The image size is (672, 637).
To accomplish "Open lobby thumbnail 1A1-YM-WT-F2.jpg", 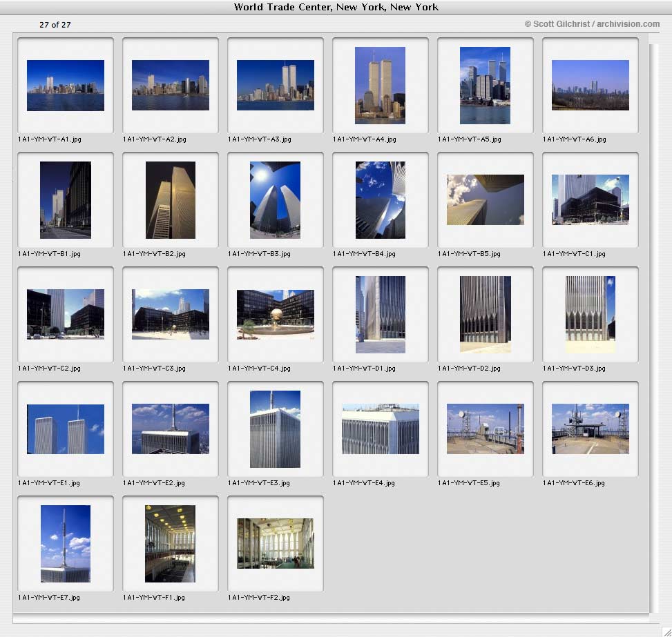I will click(x=276, y=544).
